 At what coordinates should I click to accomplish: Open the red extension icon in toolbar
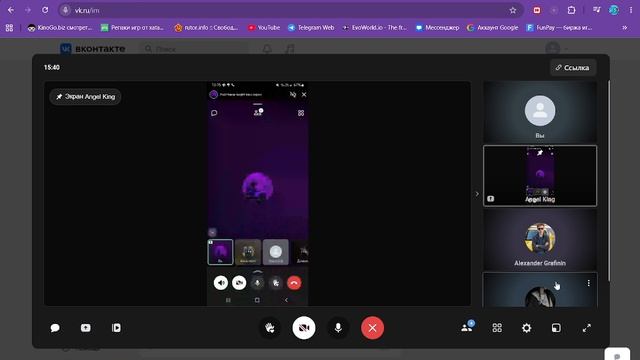(x=537, y=10)
